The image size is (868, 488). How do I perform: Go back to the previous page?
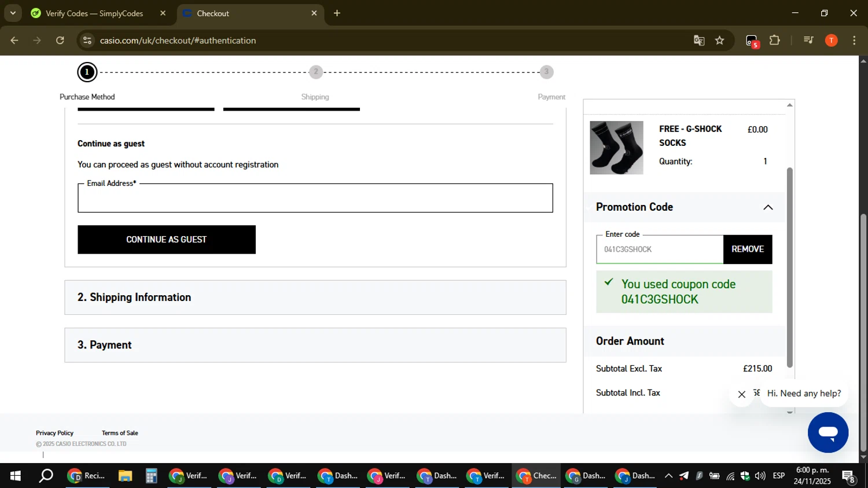[x=14, y=41]
